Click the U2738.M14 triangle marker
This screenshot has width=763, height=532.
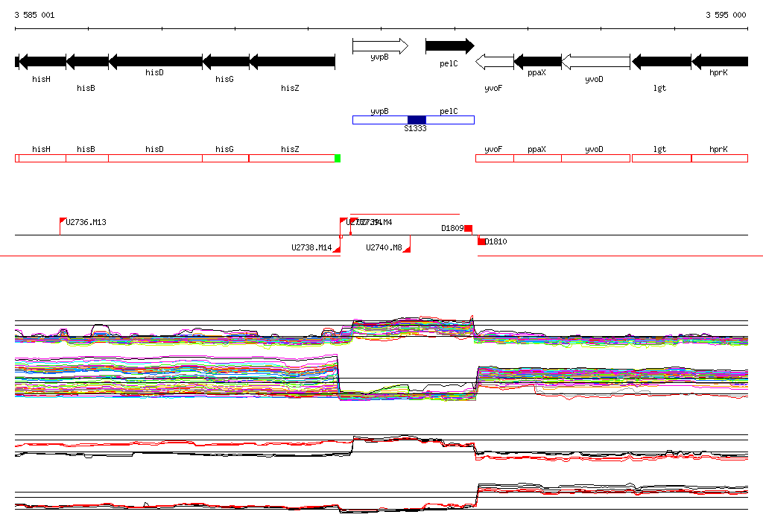(337, 248)
